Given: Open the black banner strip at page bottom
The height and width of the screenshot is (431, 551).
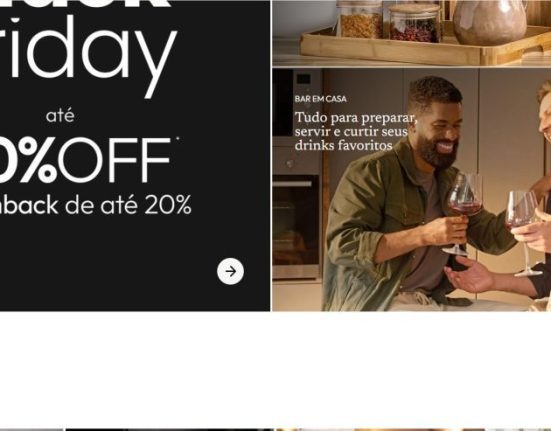Looking at the screenshot, I should point(169,430).
